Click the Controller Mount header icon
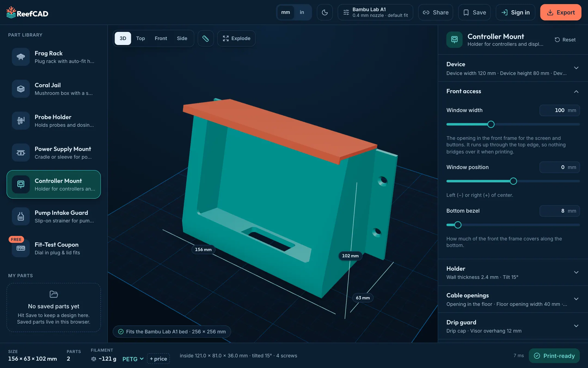The height and width of the screenshot is (368, 588). click(454, 40)
